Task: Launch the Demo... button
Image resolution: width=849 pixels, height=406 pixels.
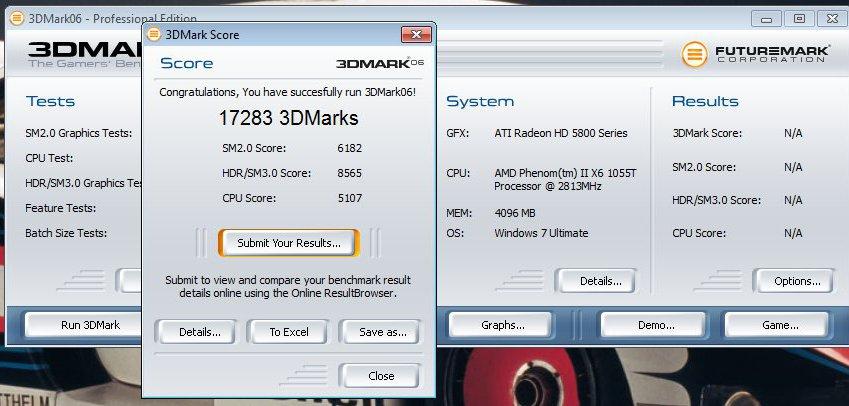Action: tap(654, 325)
